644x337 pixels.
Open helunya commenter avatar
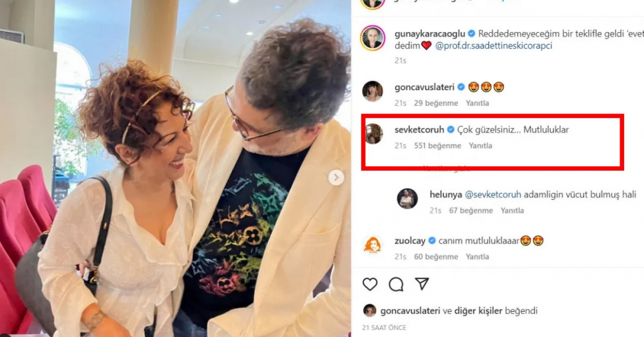tap(408, 198)
